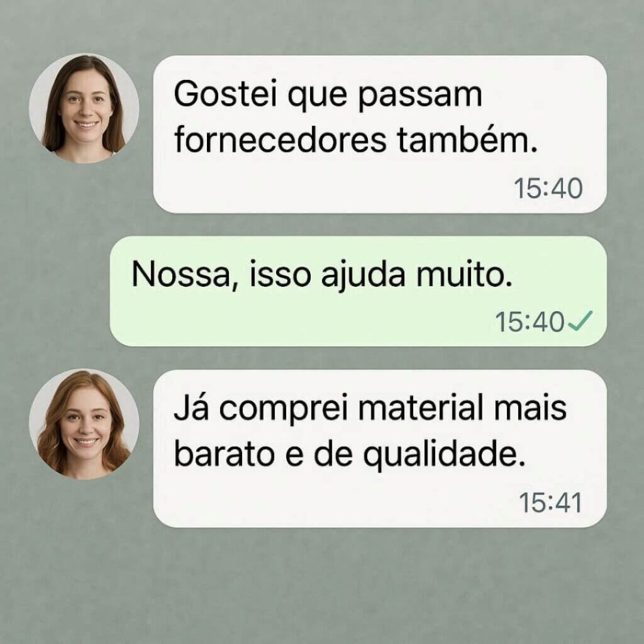This screenshot has width=644, height=644.
Task: Click the 15:40 timestamp in the green bubble
Action: pyautogui.click(x=530, y=321)
